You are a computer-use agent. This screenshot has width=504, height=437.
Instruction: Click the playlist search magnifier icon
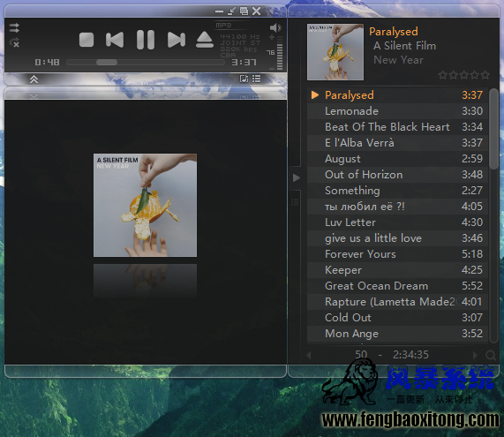(491, 355)
